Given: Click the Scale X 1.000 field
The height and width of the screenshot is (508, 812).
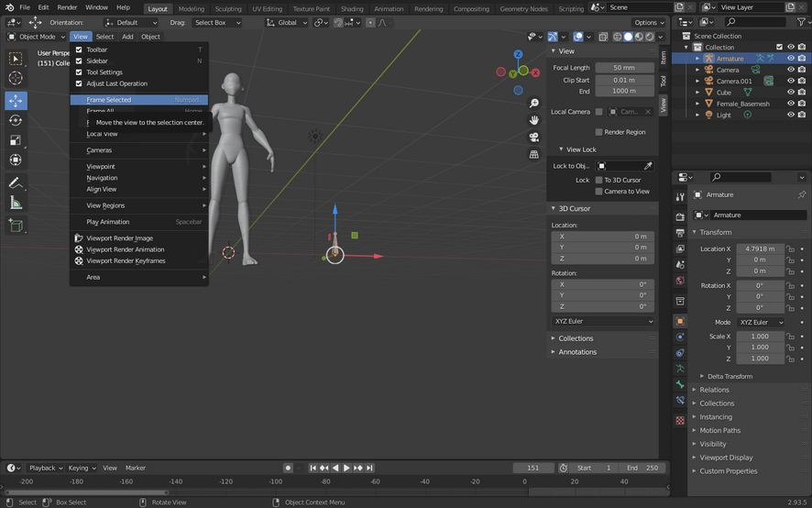Looking at the screenshot, I should pos(760,337).
